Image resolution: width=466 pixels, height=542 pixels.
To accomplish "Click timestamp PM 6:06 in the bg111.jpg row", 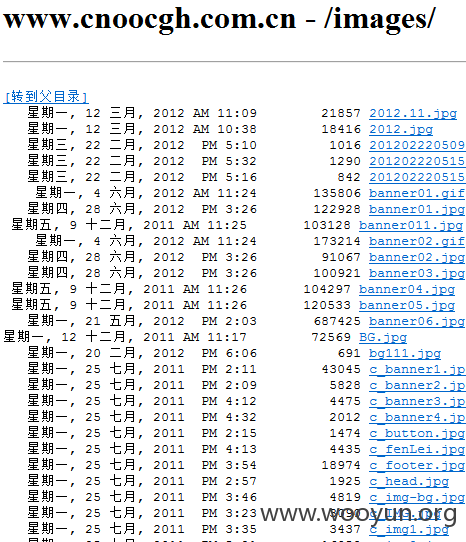I will coord(229,354).
